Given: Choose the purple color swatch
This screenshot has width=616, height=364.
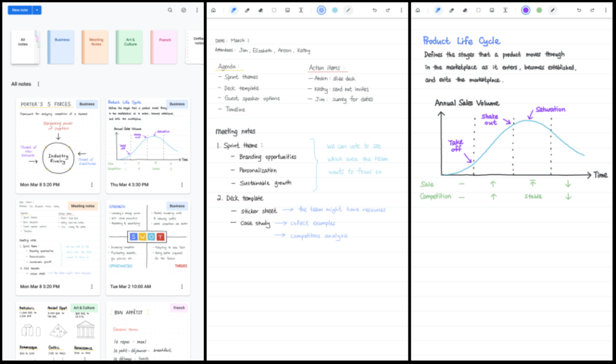Looking at the screenshot, I should (x=526, y=10).
